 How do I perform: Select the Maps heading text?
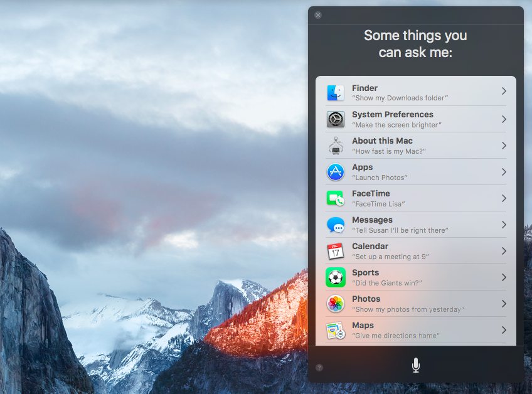coord(363,325)
